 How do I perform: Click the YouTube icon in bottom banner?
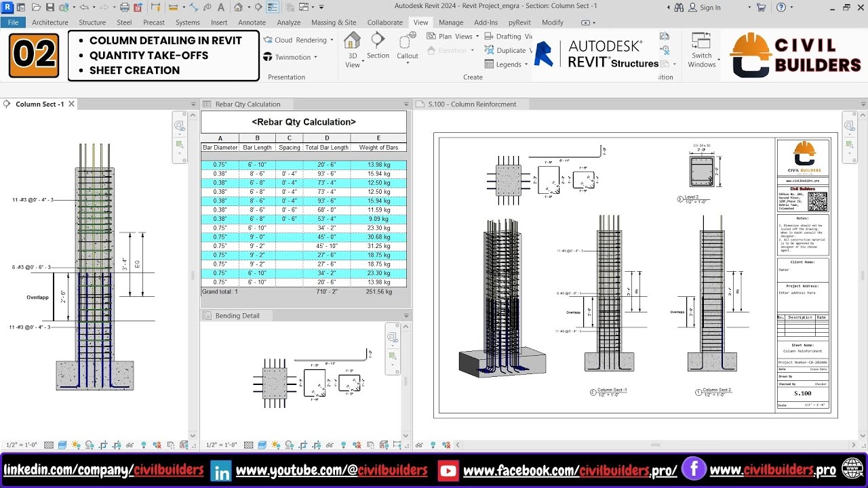(448, 470)
